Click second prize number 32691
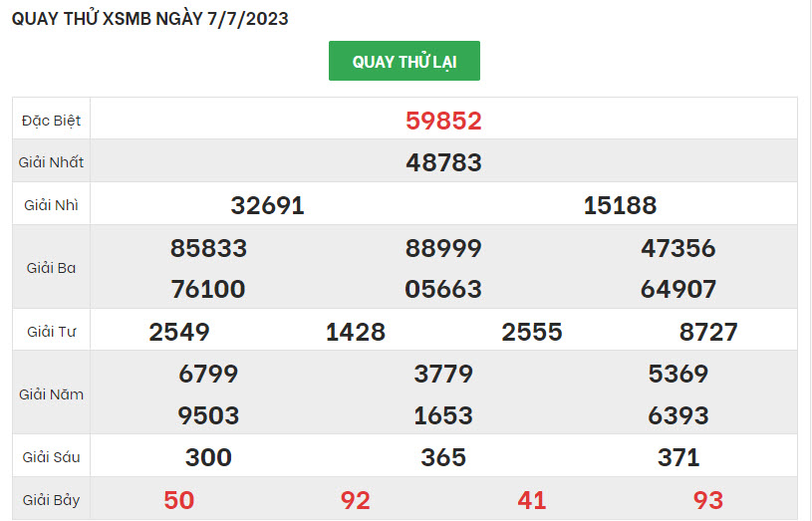Viewport: 812px width, 521px height. coord(267,205)
